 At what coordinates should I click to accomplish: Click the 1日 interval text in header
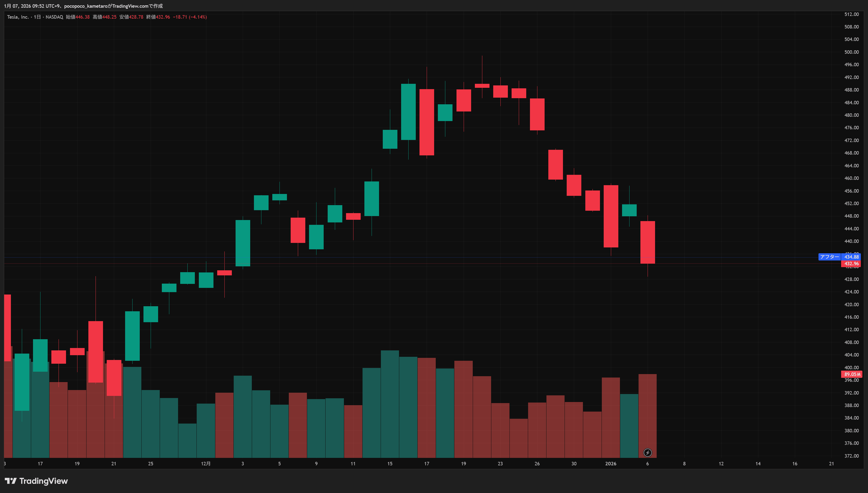[37, 17]
